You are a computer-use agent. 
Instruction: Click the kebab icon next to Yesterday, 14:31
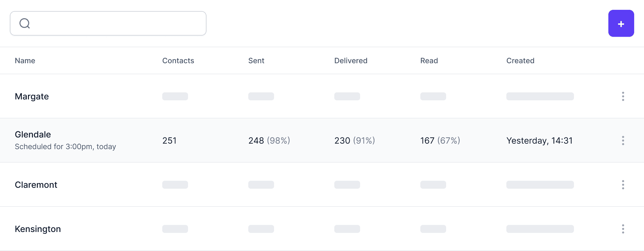click(x=623, y=141)
